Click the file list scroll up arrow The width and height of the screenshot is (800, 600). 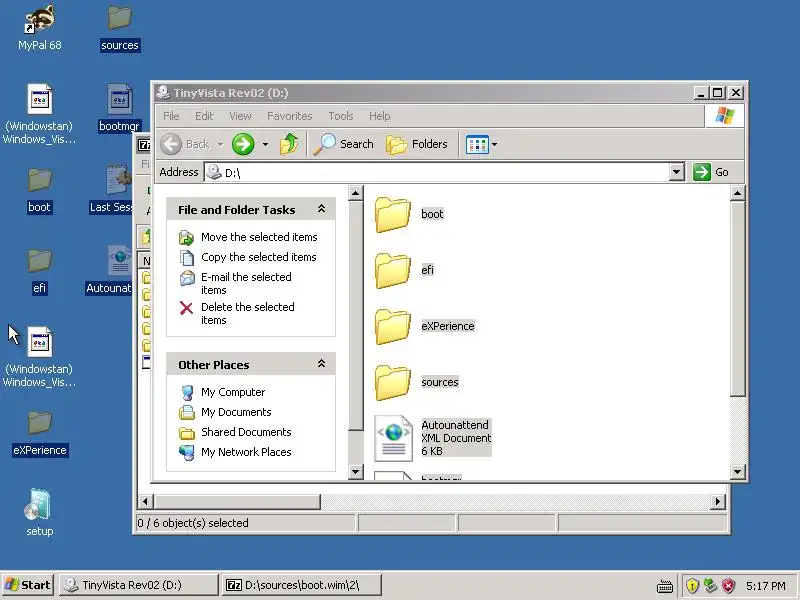point(737,193)
